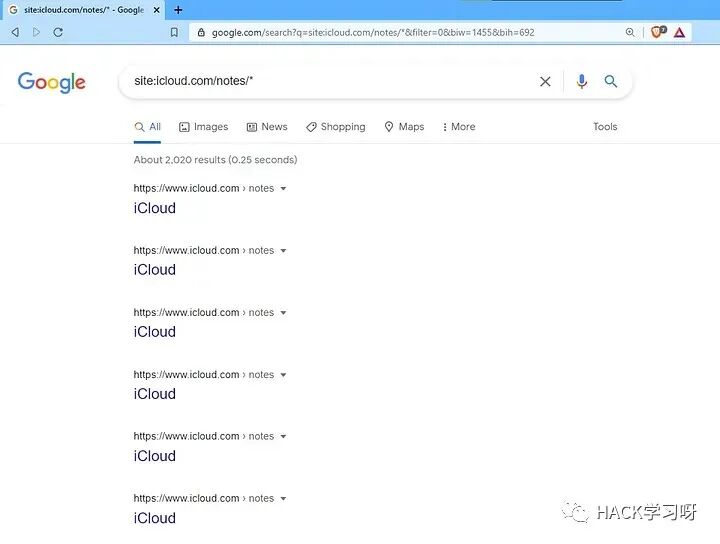Bookmark this page via bookmark icon
720x544 pixels.
pos(174,32)
